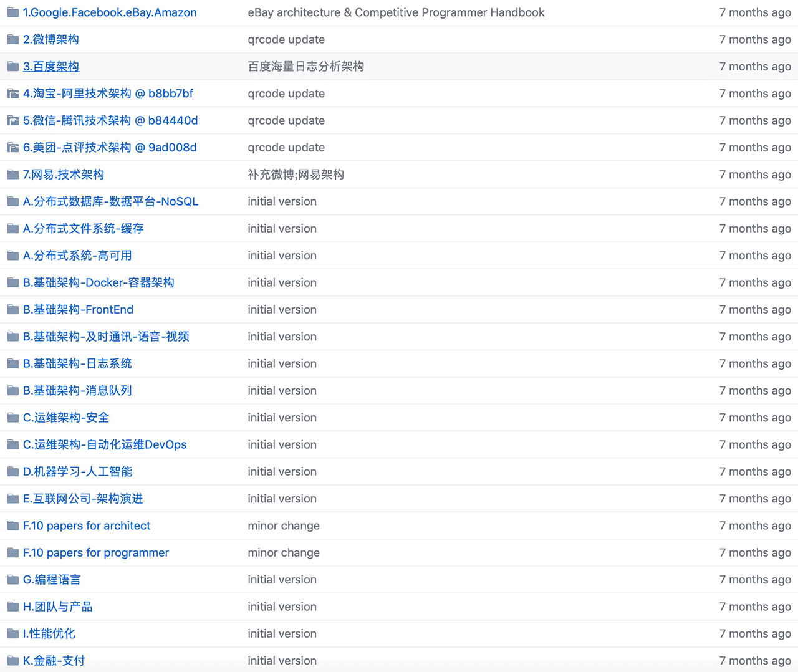Image resolution: width=798 pixels, height=672 pixels.
Task: Click folder icon beside G.编程语言
Action: point(12,580)
